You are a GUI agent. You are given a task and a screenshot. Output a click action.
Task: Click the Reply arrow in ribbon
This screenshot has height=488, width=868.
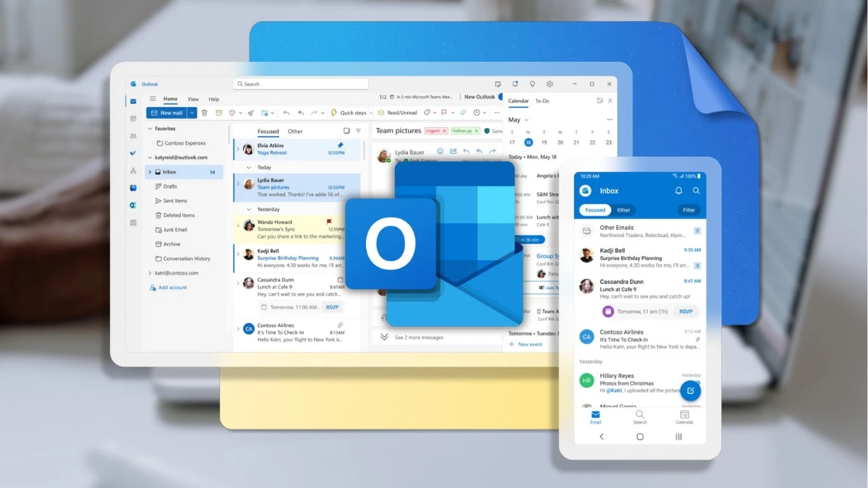click(286, 113)
